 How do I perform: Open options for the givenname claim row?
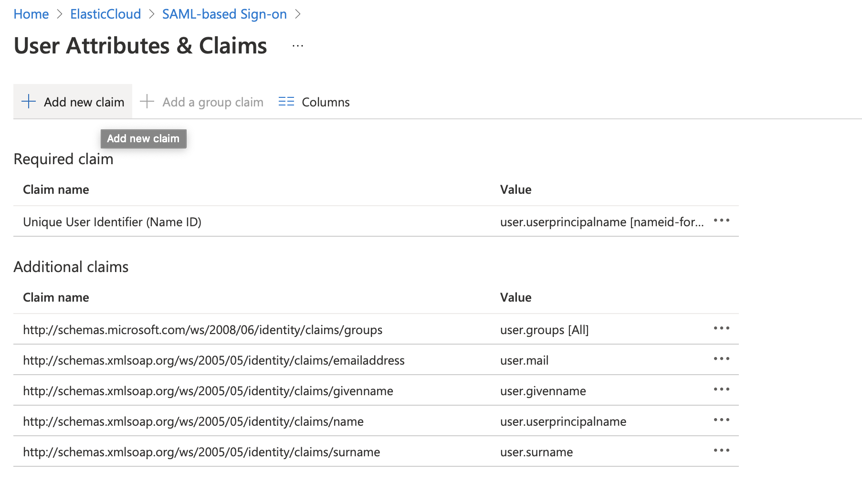click(x=721, y=389)
